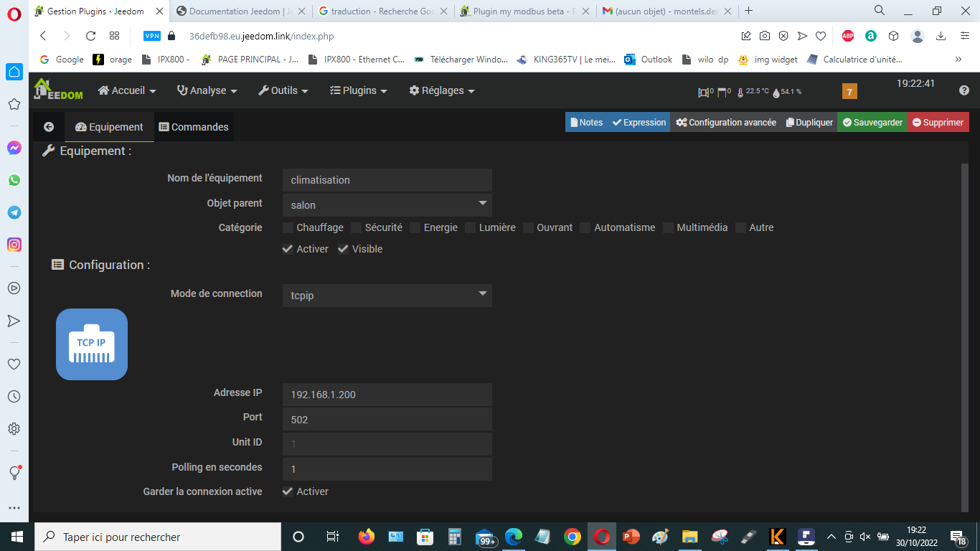Take a snapshot with camera icon
This screenshot has width=980, height=551.
pyautogui.click(x=765, y=36)
